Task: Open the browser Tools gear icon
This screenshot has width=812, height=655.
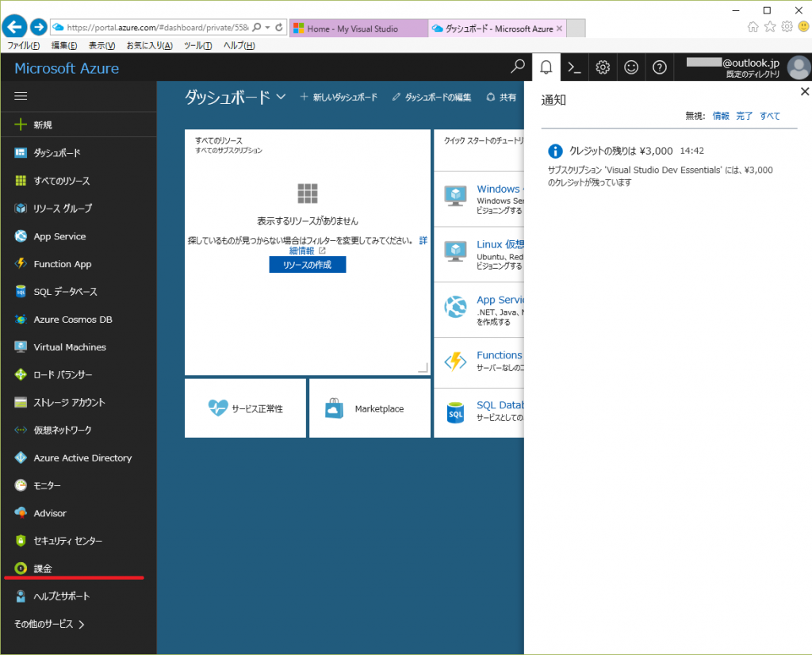Action: pos(787,27)
